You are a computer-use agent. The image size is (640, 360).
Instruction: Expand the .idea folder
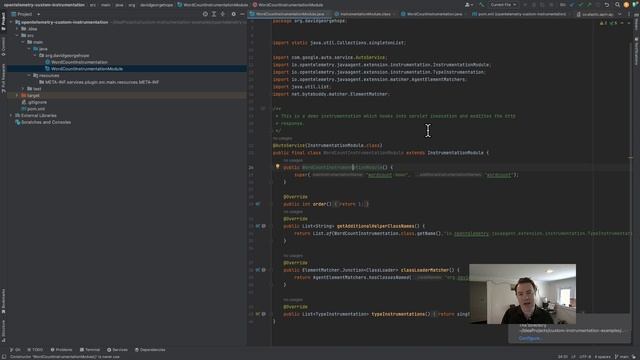click(x=17, y=29)
